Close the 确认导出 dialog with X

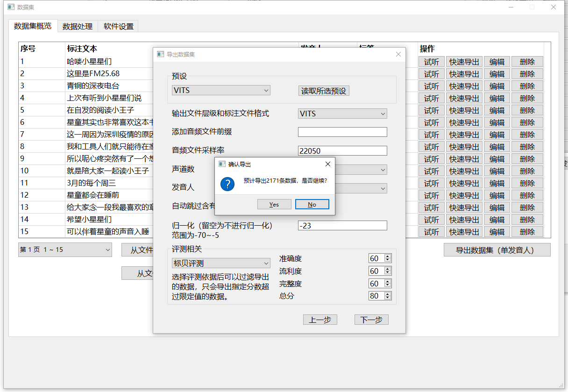327,164
